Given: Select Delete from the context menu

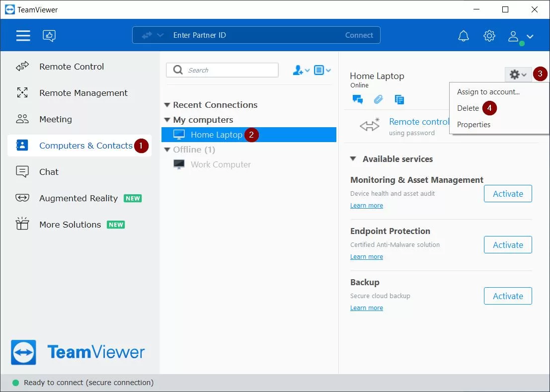Looking at the screenshot, I should pos(468,108).
